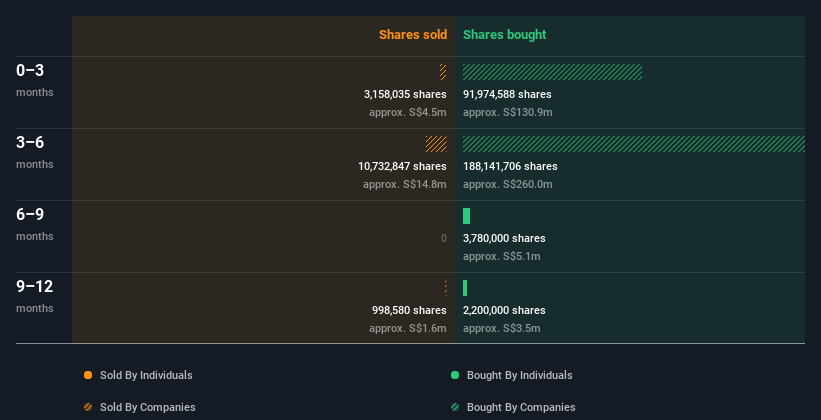Click the 3–6 months sold orange bar
Image resolution: width=821 pixels, height=420 pixels.
[436, 144]
